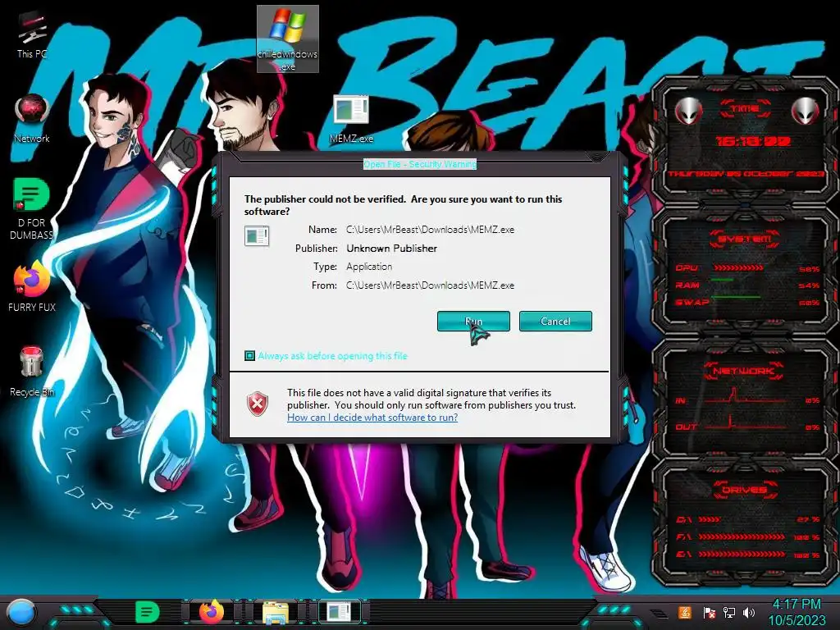Viewport: 840px width, 630px height.
Task: Click the DRIVES widget header
Action: [x=745, y=490]
